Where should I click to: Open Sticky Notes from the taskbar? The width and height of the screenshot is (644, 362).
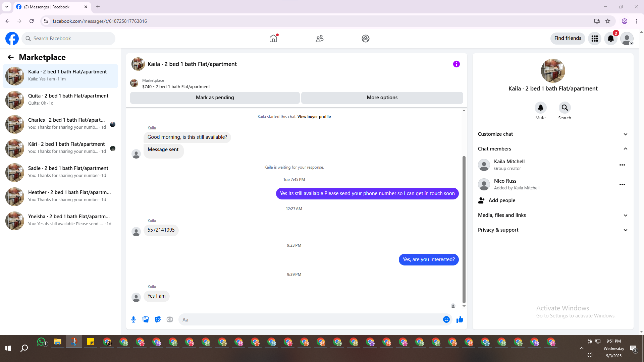pos(91,342)
